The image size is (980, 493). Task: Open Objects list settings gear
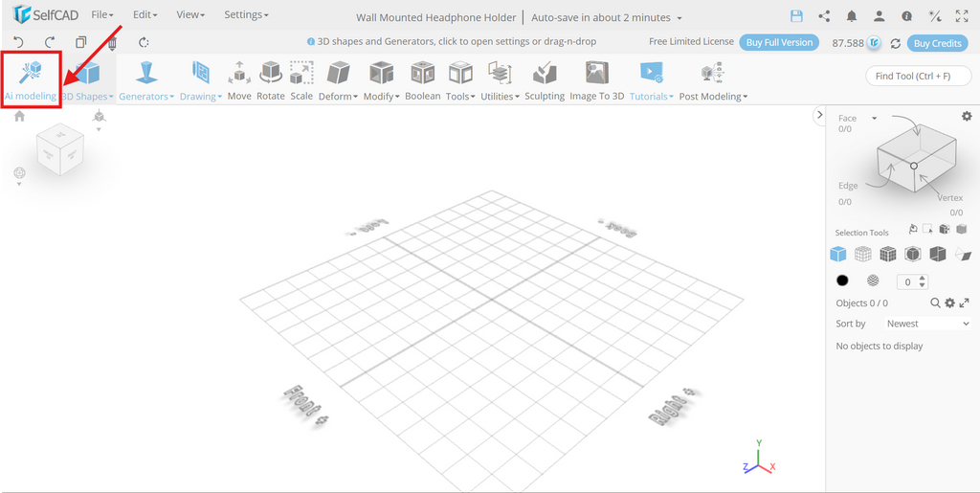click(x=949, y=303)
